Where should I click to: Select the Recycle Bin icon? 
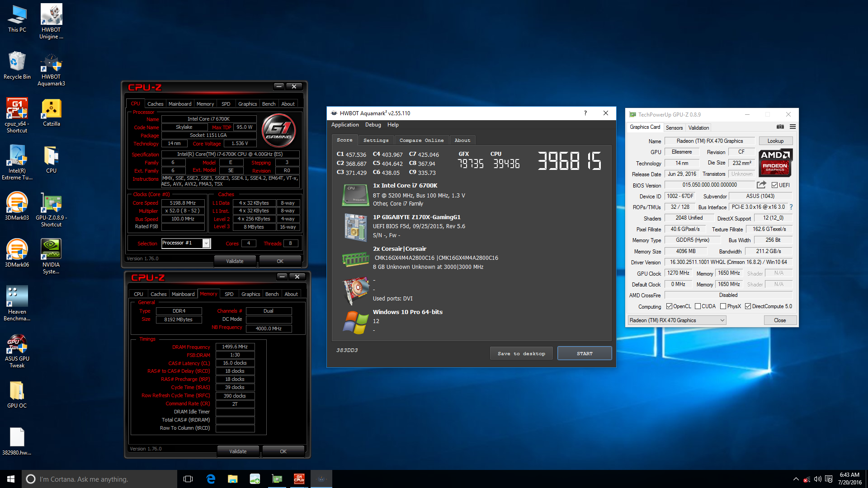click(17, 66)
